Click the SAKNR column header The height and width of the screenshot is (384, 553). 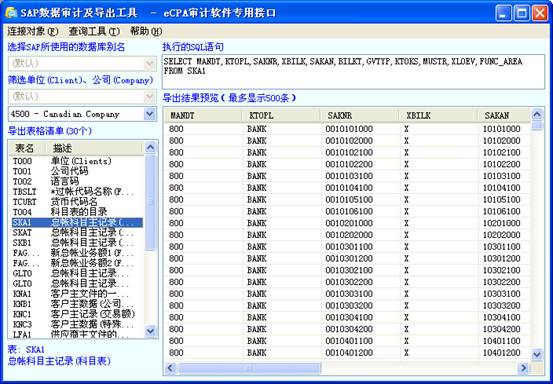(x=360, y=115)
